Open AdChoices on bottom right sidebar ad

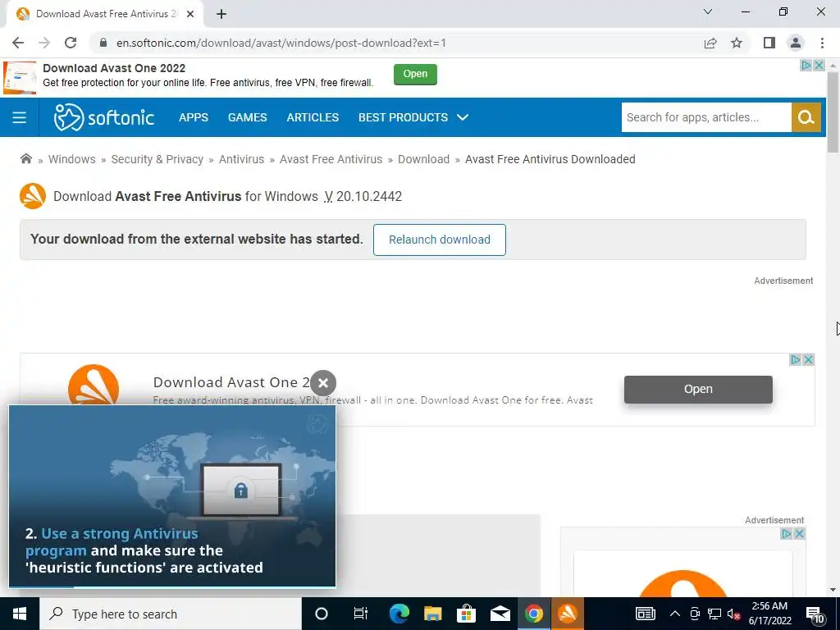pyautogui.click(x=787, y=533)
